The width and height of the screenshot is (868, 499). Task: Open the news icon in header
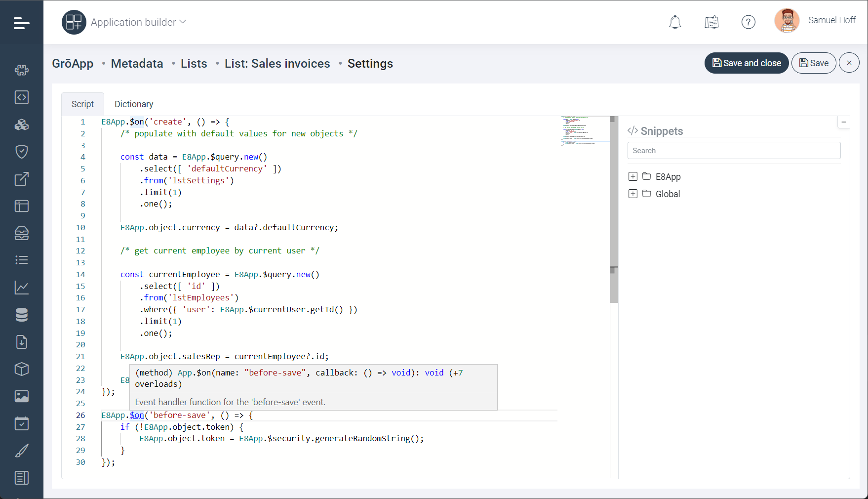(x=711, y=22)
